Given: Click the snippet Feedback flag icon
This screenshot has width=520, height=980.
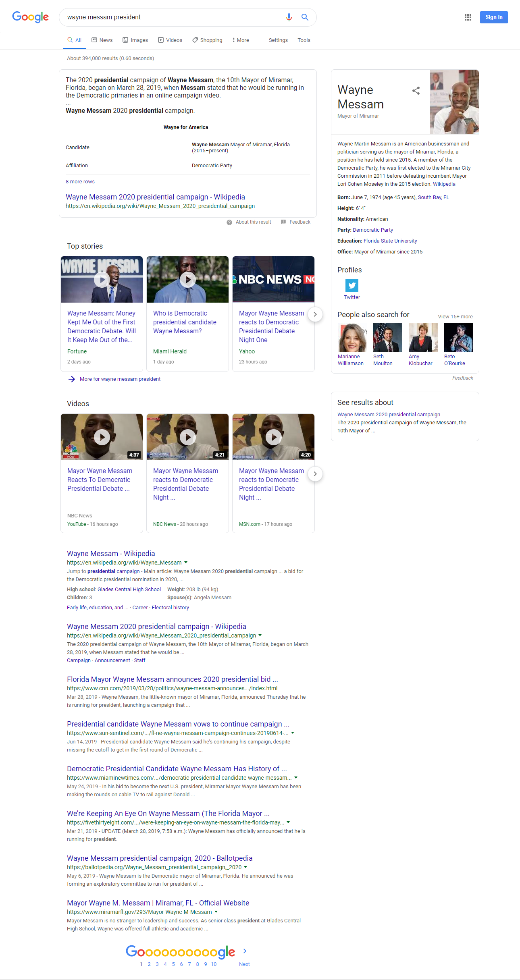Looking at the screenshot, I should pos(283,222).
